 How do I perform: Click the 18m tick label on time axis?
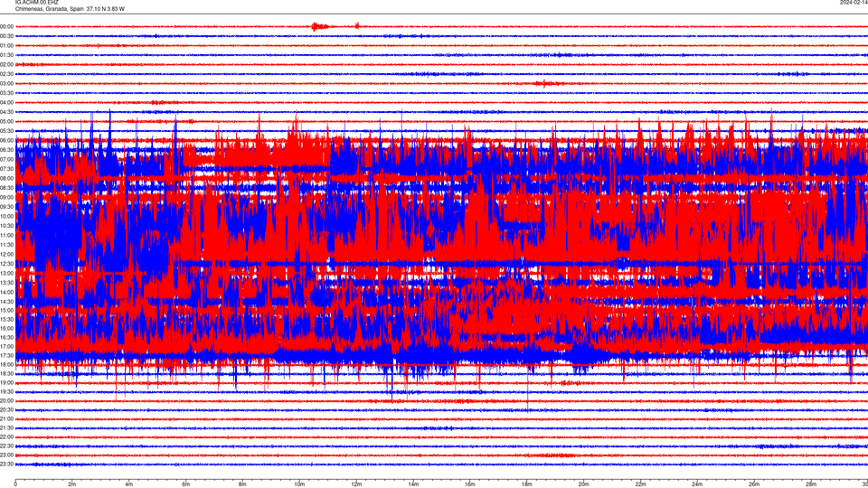[527, 484]
